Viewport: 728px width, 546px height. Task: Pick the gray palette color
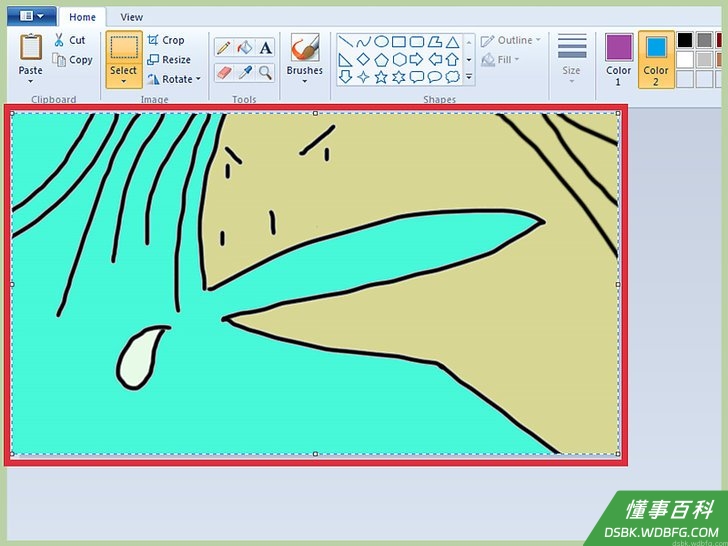704,40
